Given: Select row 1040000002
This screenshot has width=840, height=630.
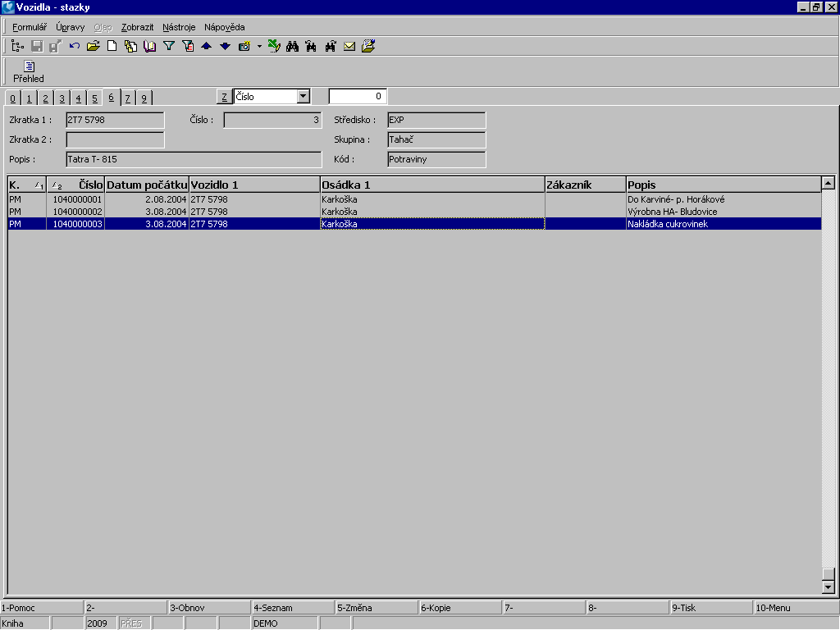Looking at the screenshot, I should click(414, 212).
